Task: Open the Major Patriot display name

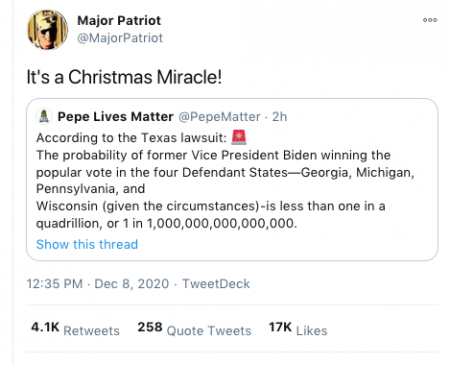Action: (119, 20)
